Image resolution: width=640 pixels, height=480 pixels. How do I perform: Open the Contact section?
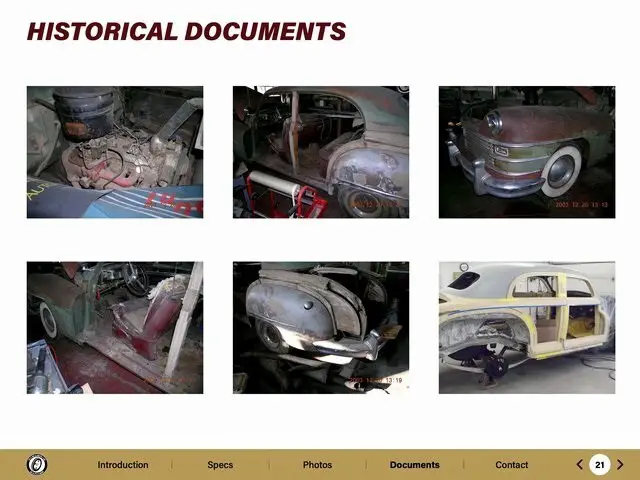click(512, 465)
